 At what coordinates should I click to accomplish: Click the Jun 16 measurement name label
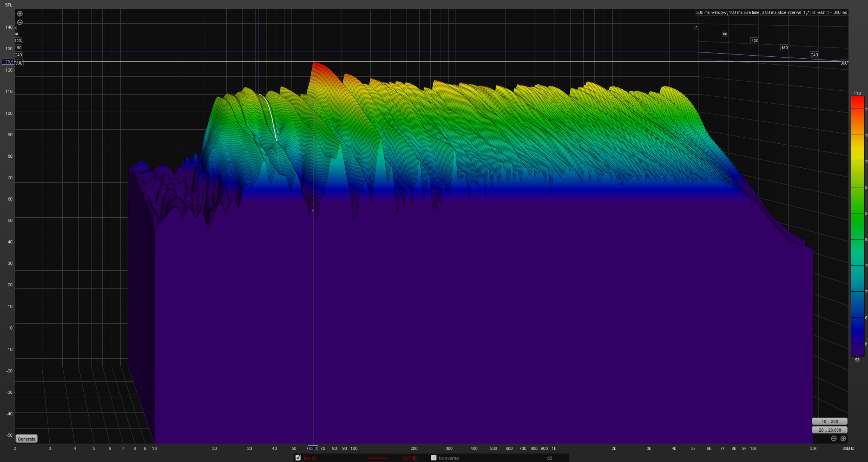coord(309,458)
